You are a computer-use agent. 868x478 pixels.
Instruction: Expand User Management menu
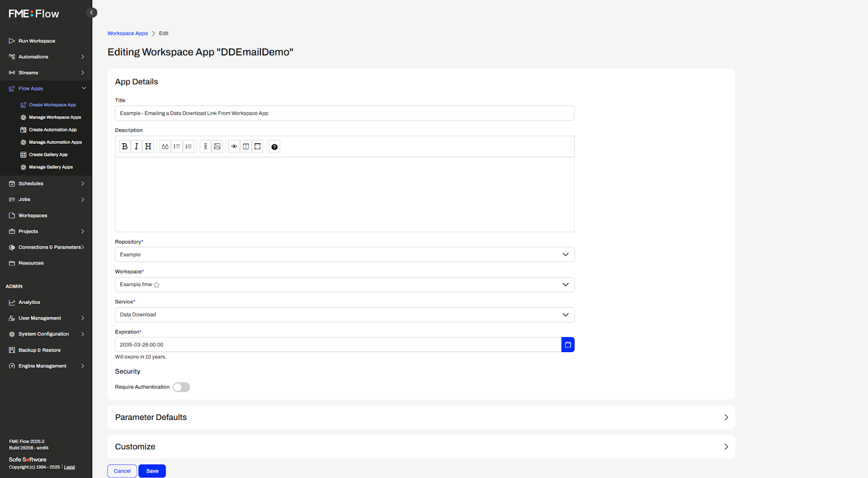pos(46,318)
